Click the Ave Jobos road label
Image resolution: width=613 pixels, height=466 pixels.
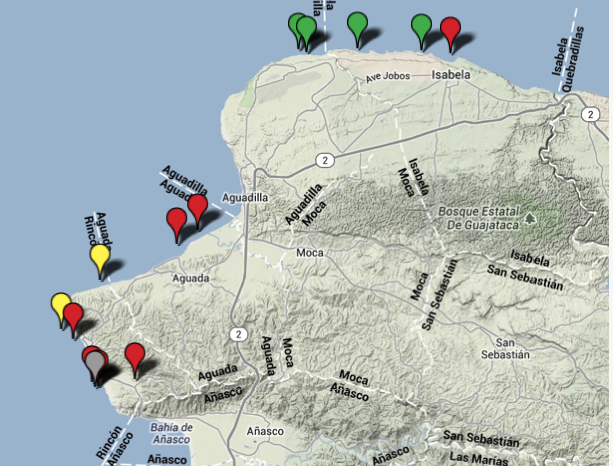tap(388, 76)
